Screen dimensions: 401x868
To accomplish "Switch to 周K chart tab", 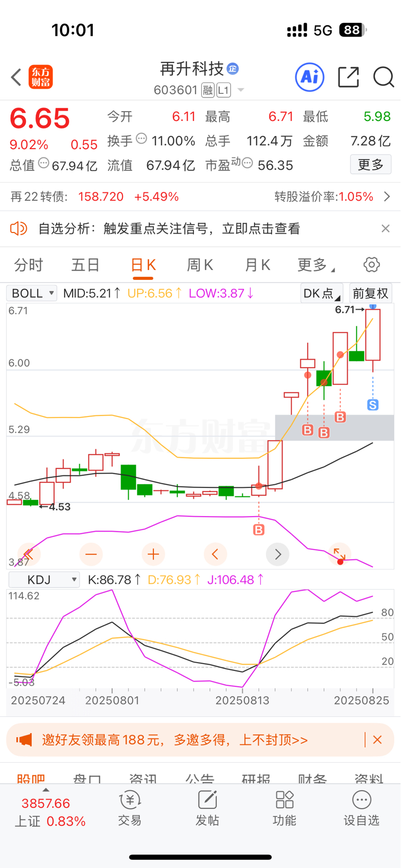I will [x=200, y=265].
